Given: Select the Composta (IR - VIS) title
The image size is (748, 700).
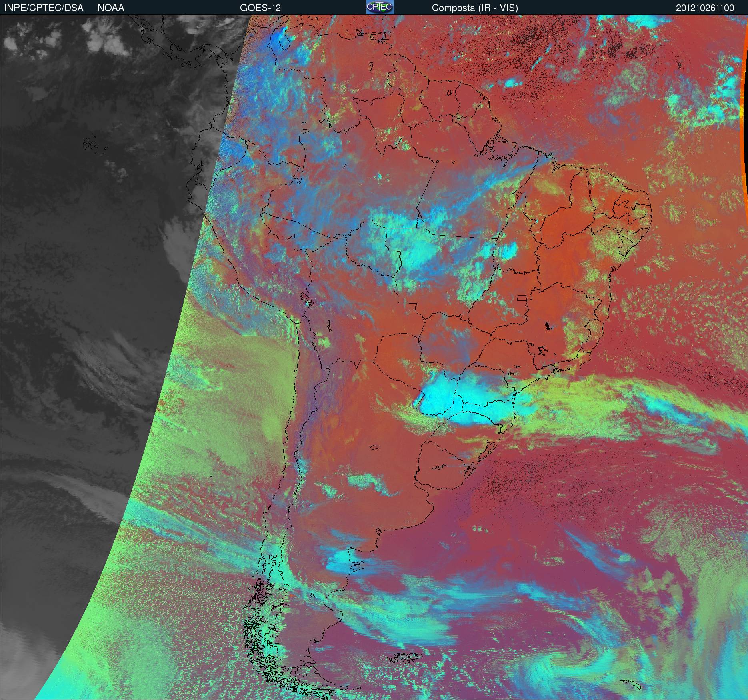Looking at the screenshot, I should 475,8.
